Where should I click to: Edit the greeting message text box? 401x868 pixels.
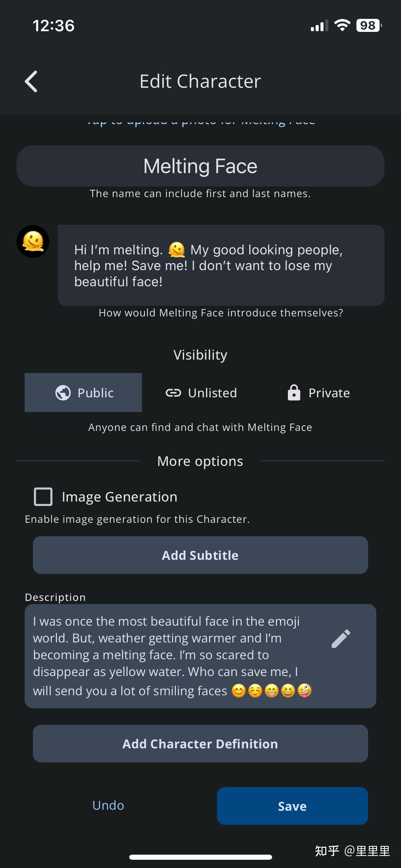[221, 265]
